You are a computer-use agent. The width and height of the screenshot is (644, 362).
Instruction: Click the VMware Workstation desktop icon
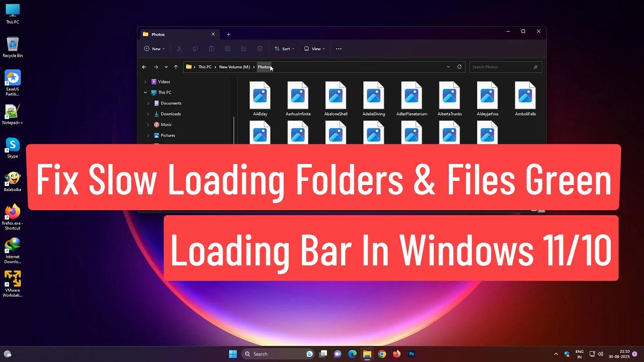(13, 284)
